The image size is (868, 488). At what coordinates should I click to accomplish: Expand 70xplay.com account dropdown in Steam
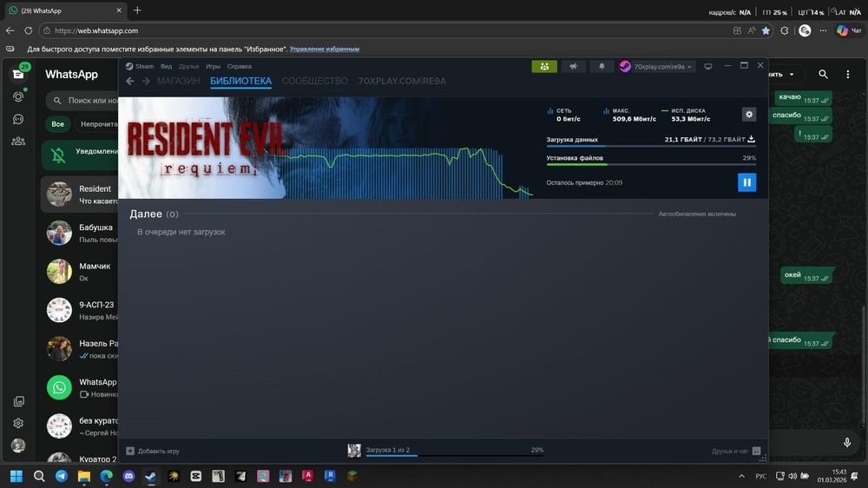tap(657, 67)
